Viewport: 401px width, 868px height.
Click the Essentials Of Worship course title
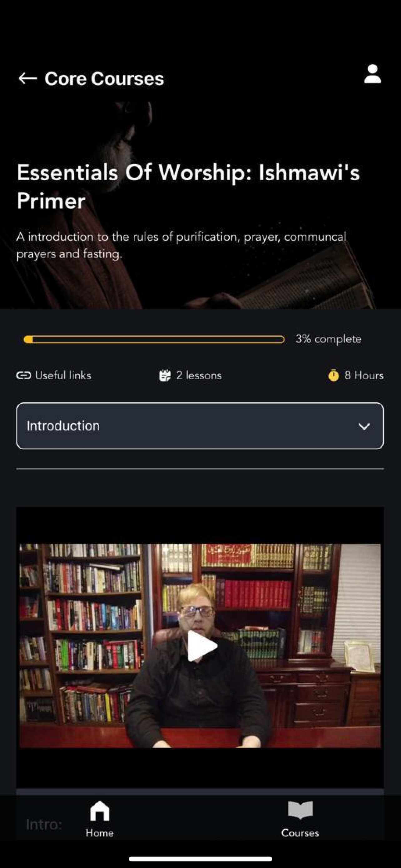coord(188,186)
